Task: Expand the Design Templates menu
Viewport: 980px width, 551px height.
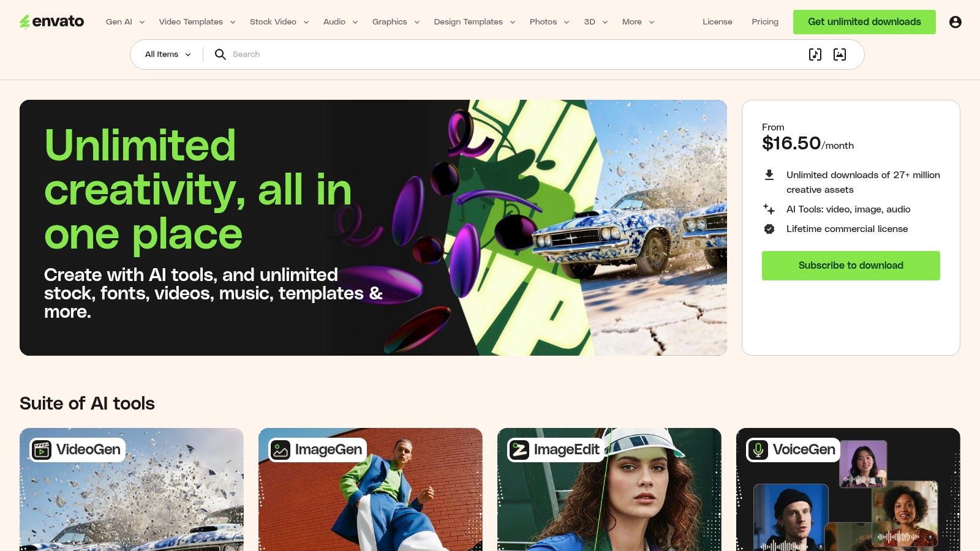Action: pos(475,21)
